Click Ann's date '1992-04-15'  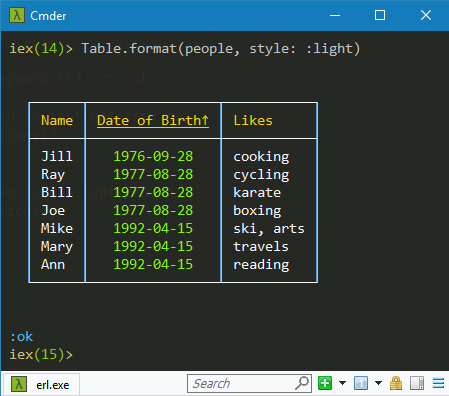[x=153, y=264]
